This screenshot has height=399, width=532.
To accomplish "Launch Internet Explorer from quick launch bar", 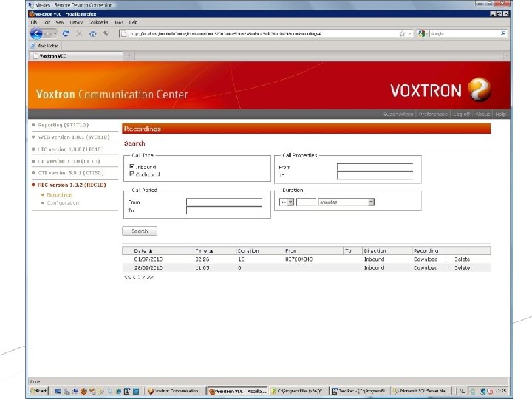I will tap(118, 391).
